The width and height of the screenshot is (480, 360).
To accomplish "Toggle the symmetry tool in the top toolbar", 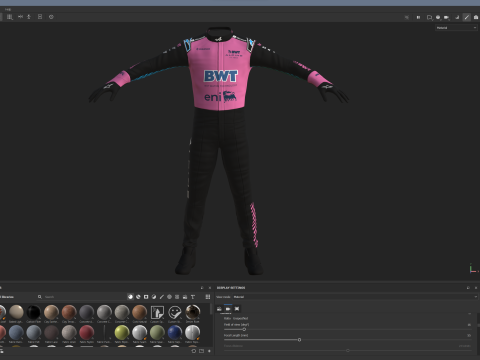I will (20, 17).
